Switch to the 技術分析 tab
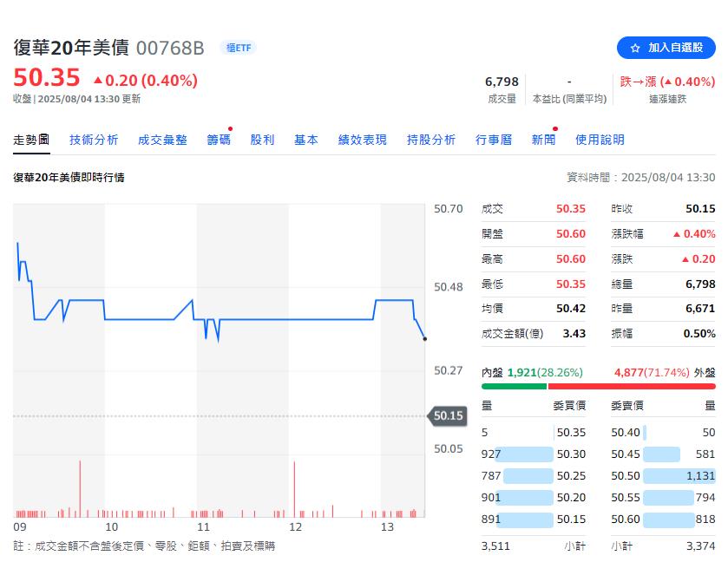The width and height of the screenshot is (728, 562). pos(94,140)
